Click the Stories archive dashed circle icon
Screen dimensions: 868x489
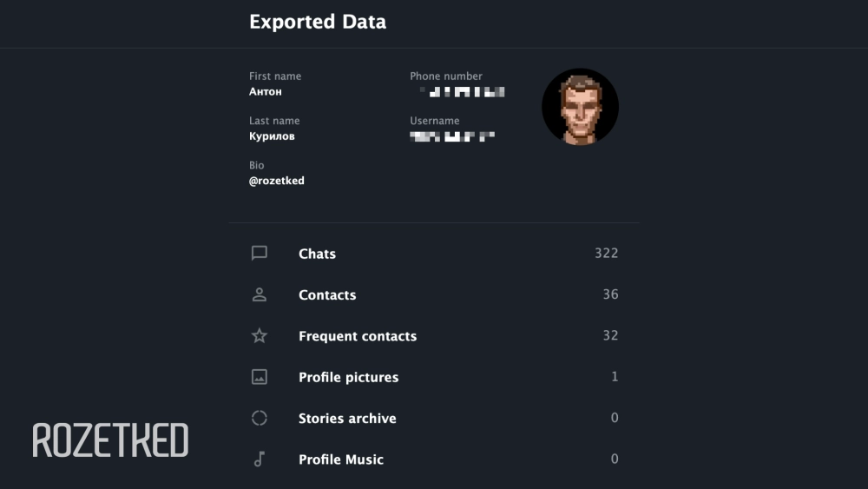point(259,418)
